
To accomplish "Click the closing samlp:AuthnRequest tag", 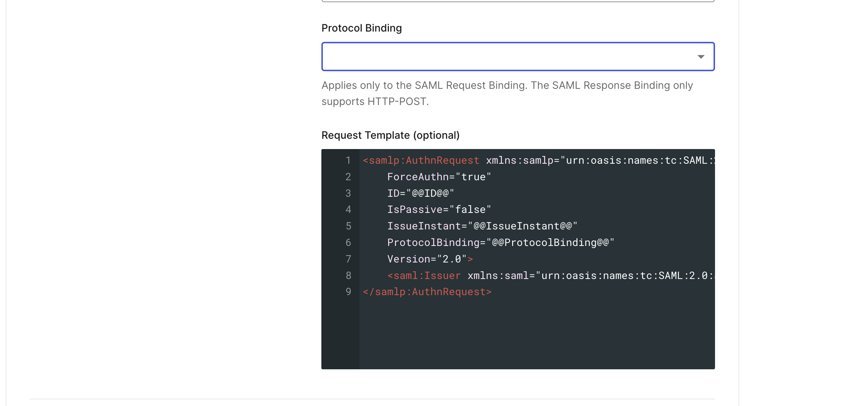I will coord(426,291).
